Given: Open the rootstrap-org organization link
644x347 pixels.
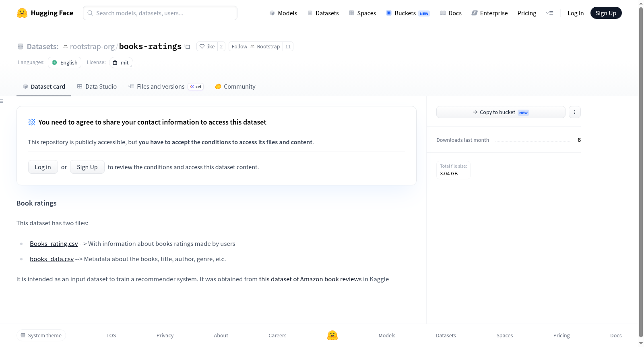Looking at the screenshot, I should pyautogui.click(x=92, y=46).
